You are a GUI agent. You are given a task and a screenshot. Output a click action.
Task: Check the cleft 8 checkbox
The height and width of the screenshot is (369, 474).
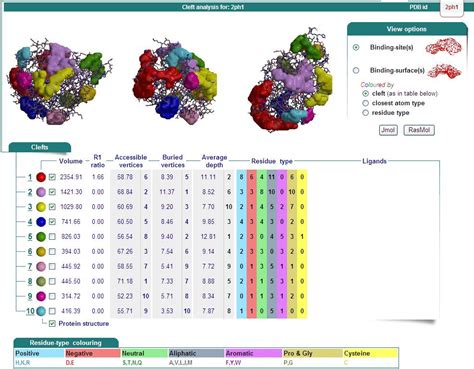[52, 281]
